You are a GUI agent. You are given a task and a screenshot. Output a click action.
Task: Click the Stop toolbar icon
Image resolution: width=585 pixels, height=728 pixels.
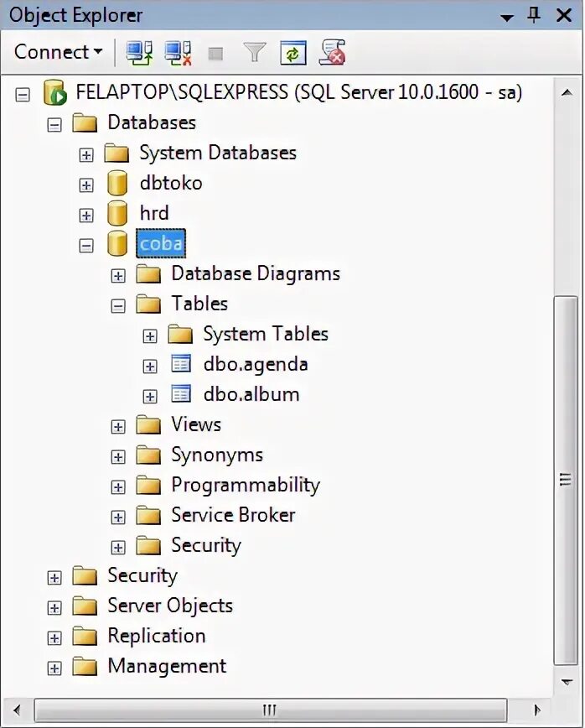215,54
